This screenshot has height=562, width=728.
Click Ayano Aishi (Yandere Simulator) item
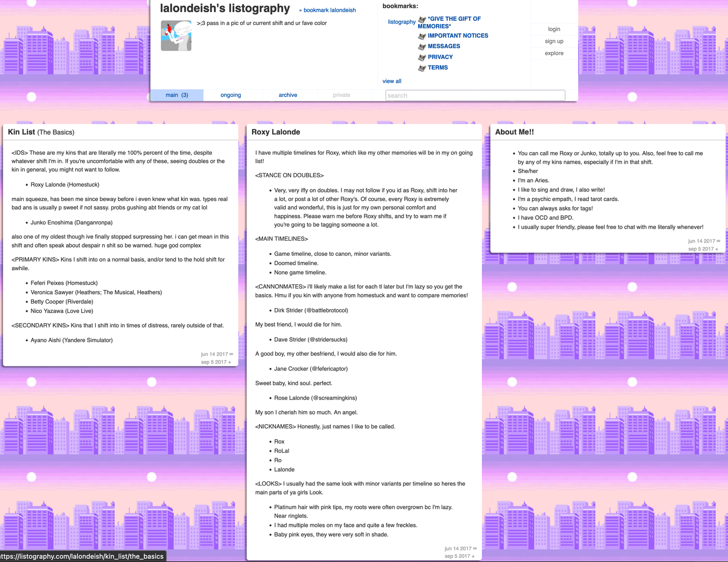point(71,340)
